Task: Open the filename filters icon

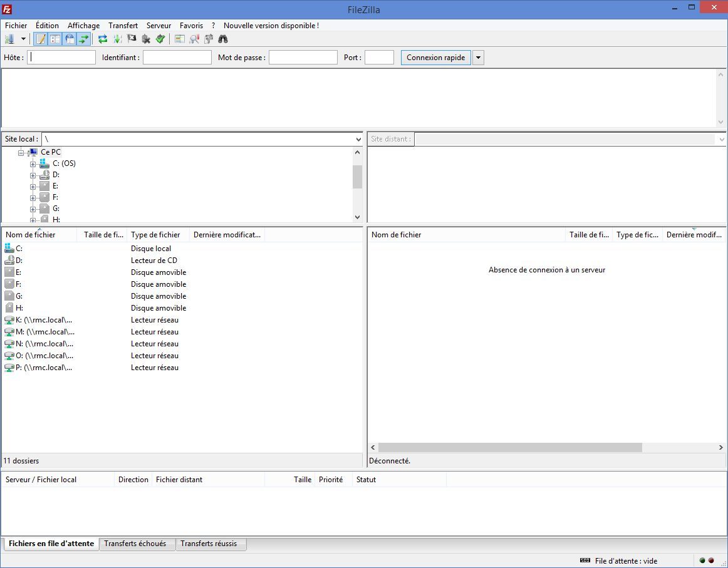Action: tap(180, 39)
